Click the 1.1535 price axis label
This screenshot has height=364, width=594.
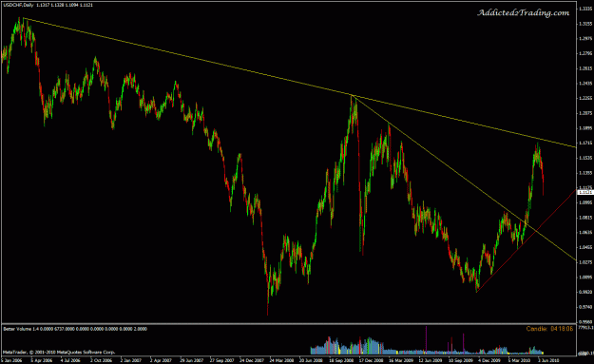pos(585,158)
